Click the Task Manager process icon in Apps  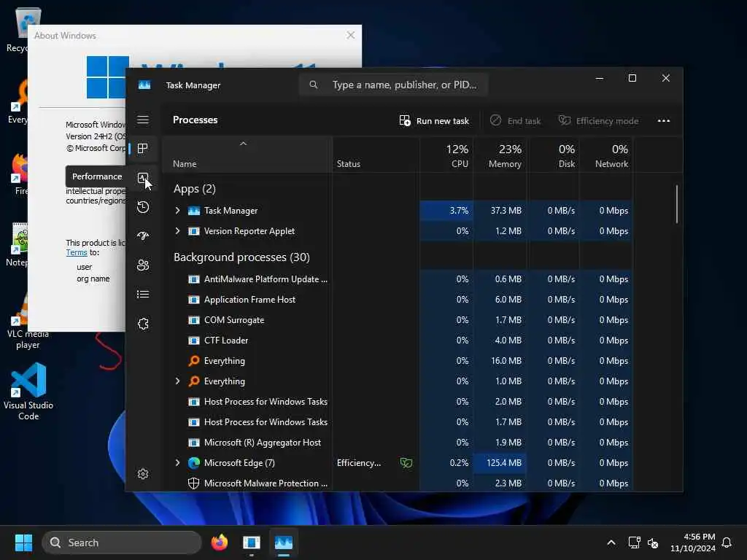coord(194,211)
